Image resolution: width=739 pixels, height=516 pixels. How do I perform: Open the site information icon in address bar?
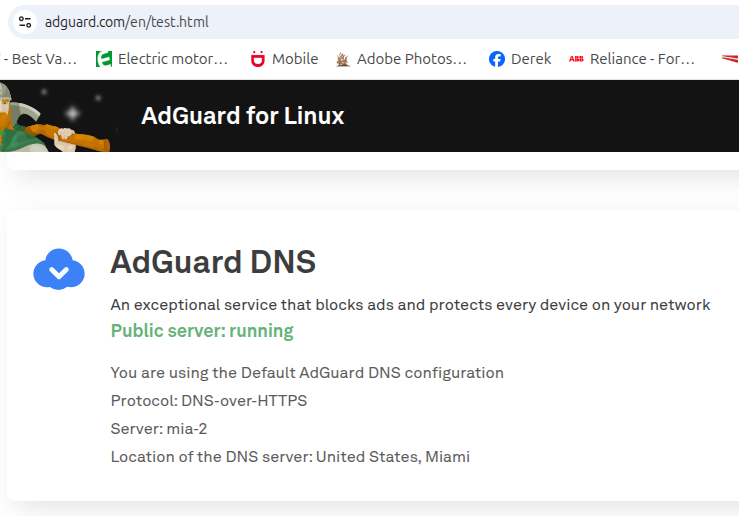tap(25, 21)
